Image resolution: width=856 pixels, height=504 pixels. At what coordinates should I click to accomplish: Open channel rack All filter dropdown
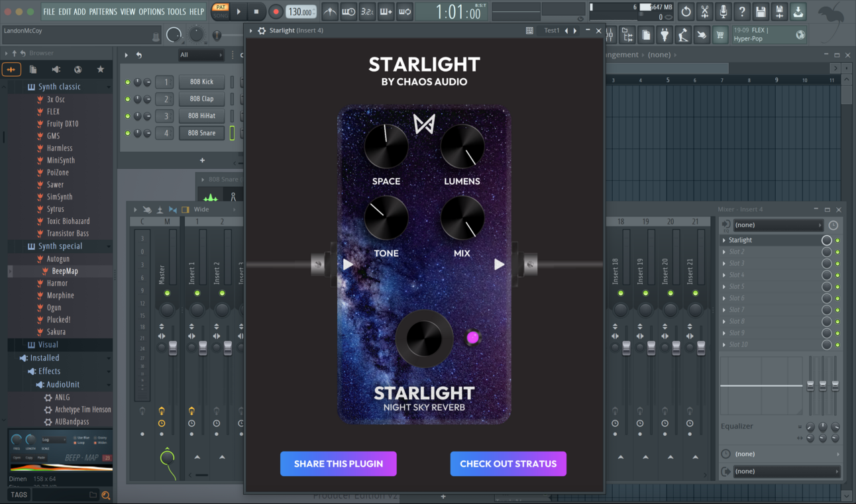pyautogui.click(x=201, y=55)
